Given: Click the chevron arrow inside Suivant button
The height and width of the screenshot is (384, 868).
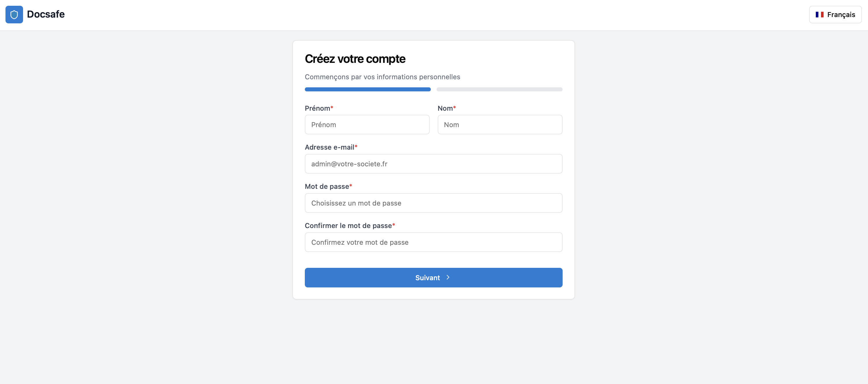Looking at the screenshot, I should [x=448, y=277].
